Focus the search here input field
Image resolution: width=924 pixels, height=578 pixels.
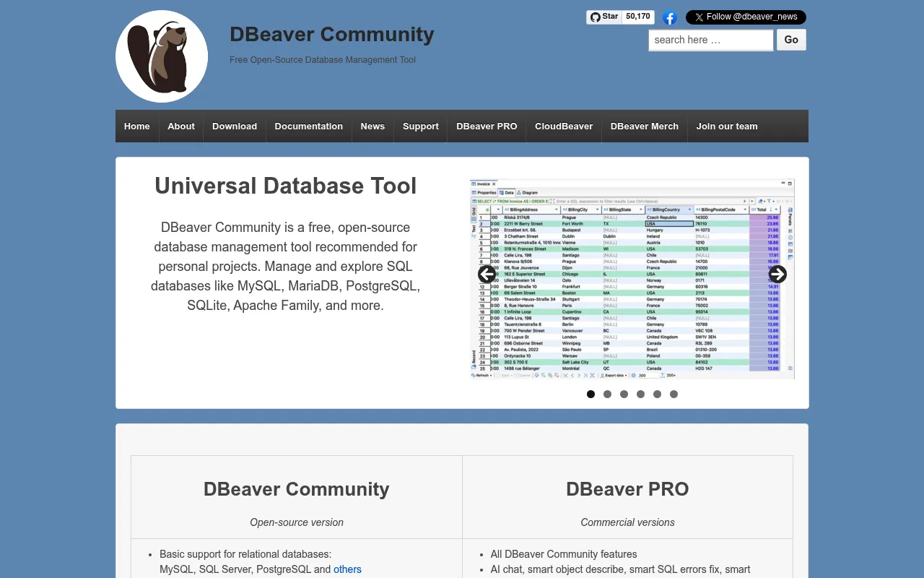(711, 40)
